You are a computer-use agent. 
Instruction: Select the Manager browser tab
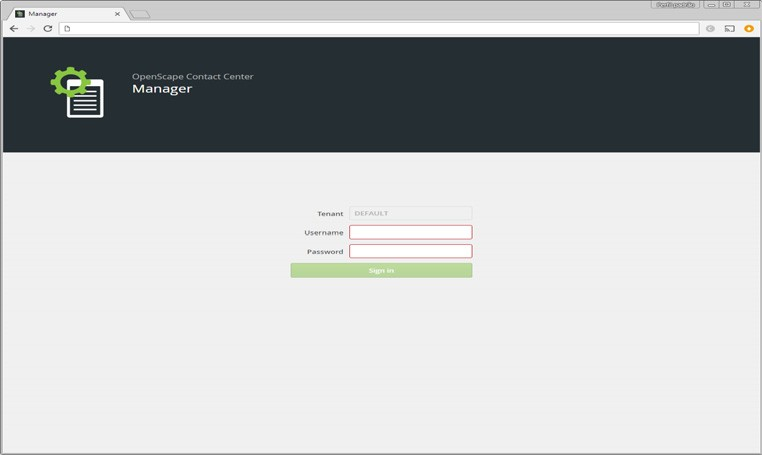coord(68,14)
